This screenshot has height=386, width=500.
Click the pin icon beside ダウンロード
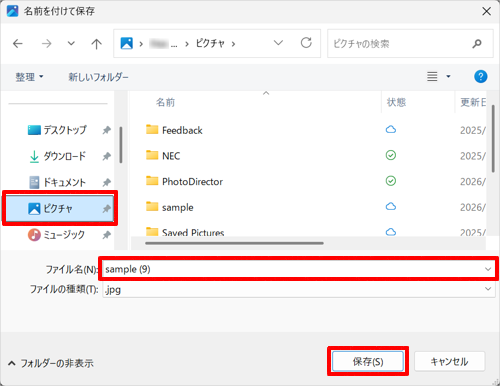coord(106,156)
